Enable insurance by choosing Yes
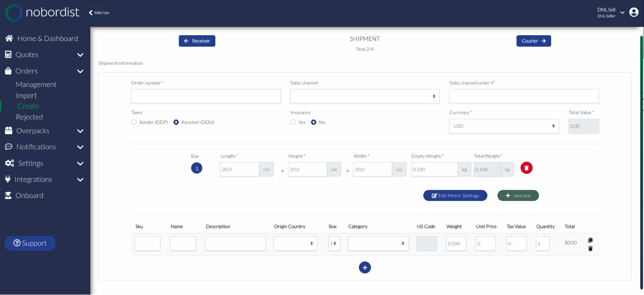644x295 pixels. click(293, 122)
